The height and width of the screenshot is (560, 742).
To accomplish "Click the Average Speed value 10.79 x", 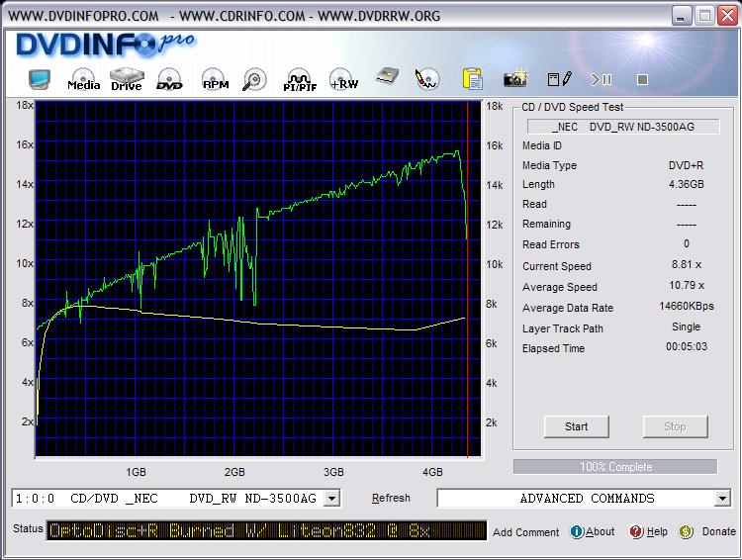I will [x=687, y=285].
